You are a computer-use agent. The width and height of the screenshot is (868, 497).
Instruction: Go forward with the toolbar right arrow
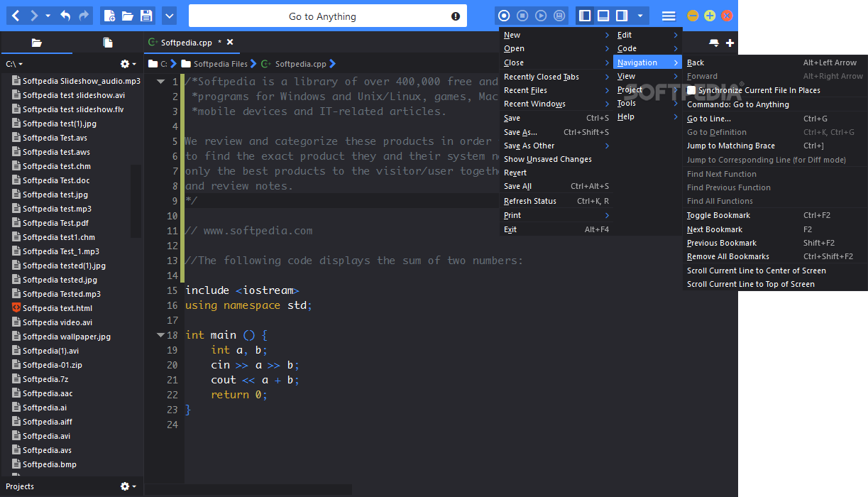pyautogui.click(x=34, y=16)
